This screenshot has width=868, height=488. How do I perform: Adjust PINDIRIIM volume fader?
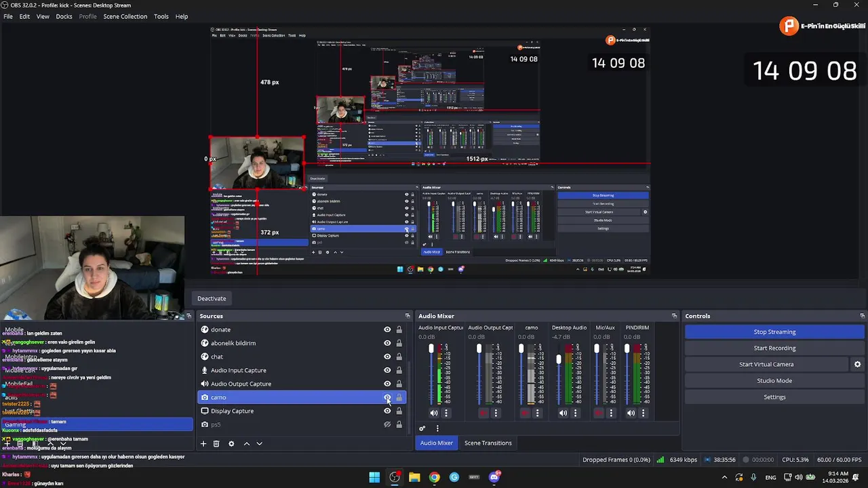[627, 348]
